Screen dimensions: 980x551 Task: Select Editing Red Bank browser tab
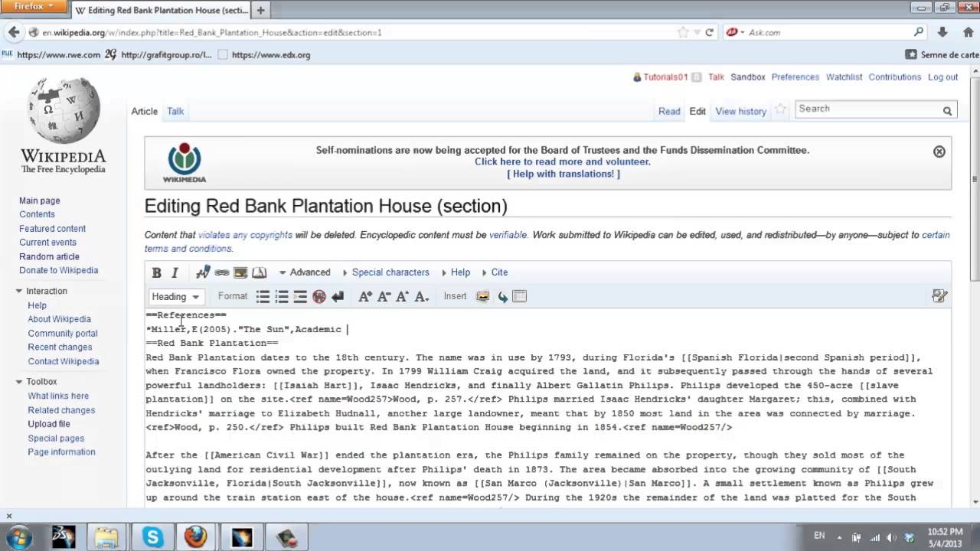tap(162, 11)
